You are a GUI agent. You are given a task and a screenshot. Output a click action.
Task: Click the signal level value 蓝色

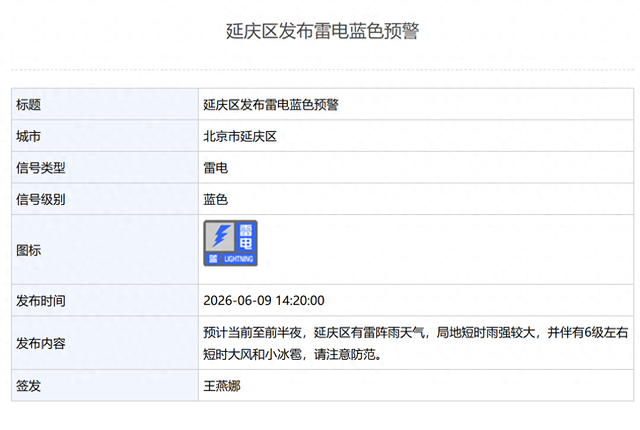216,199
